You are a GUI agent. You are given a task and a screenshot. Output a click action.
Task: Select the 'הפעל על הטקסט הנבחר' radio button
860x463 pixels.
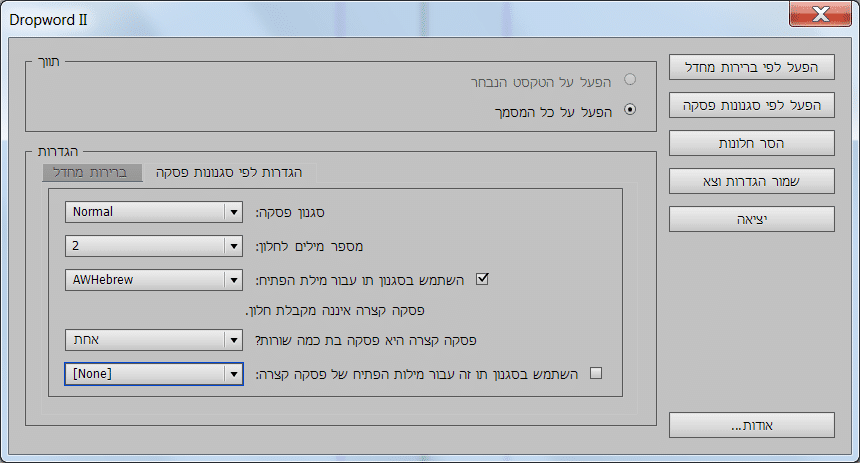point(630,78)
